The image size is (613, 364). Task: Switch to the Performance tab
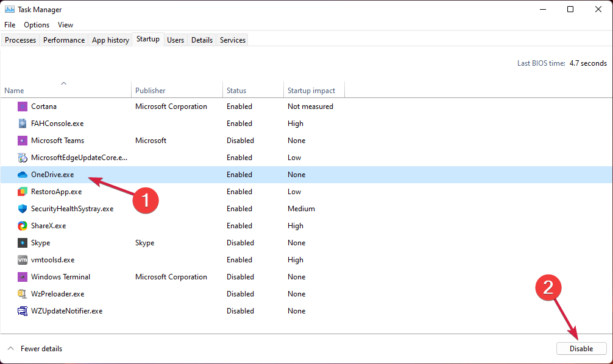click(x=64, y=40)
